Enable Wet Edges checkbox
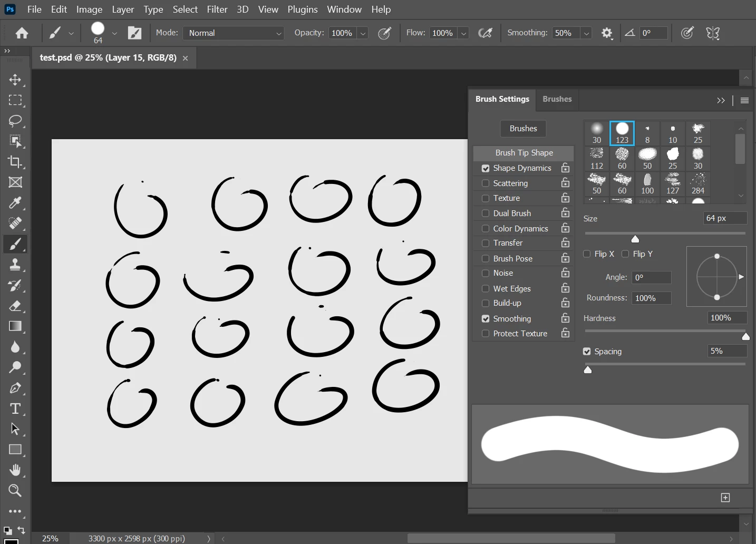Image resolution: width=756 pixels, height=544 pixels. click(x=486, y=289)
